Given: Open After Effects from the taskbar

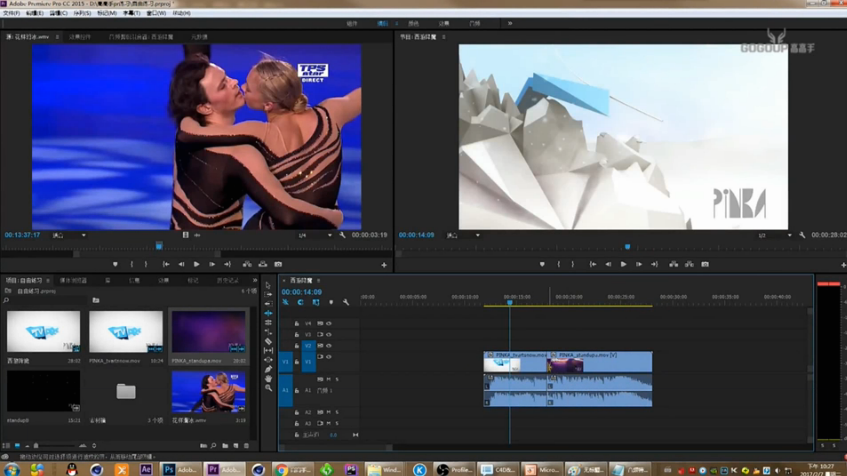Looking at the screenshot, I should click(146, 470).
